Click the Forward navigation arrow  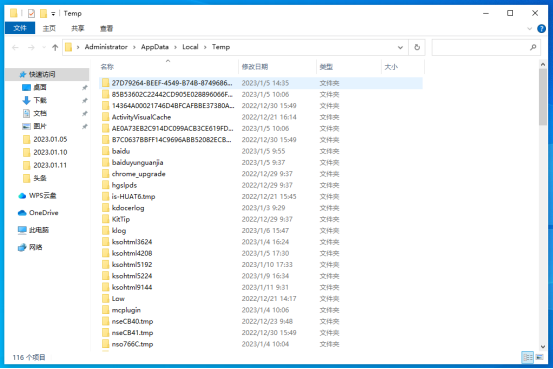coord(31,47)
